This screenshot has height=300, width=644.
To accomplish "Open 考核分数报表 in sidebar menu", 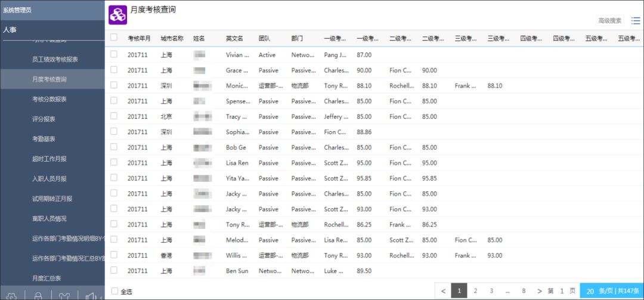I will click(x=49, y=99).
